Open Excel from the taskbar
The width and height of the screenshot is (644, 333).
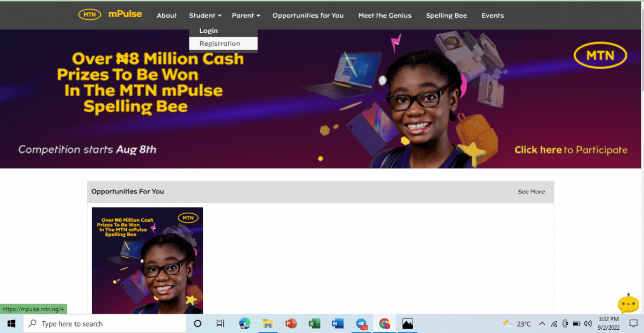coord(314,323)
